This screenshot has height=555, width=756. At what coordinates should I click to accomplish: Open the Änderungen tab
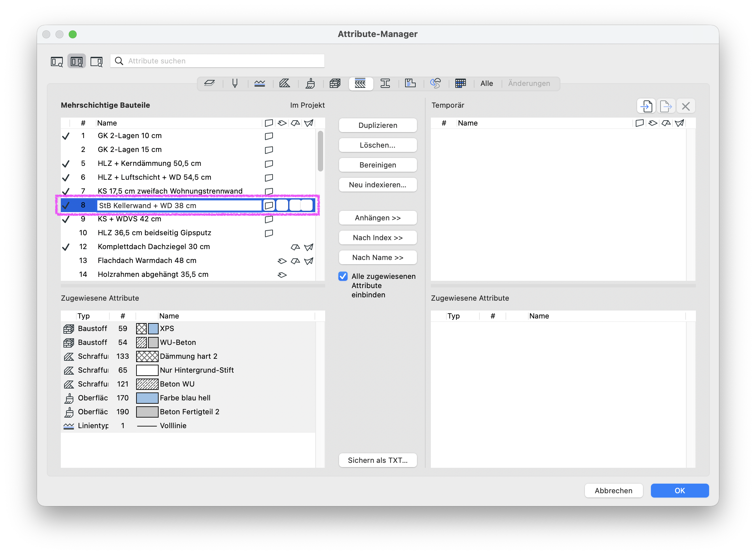point(529,83)
